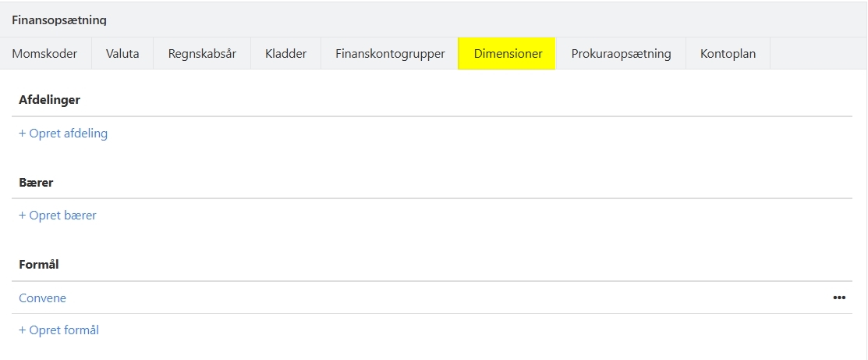Open the Valuta tab
This screenshot has height=360, width=868.
click(122, 54)
